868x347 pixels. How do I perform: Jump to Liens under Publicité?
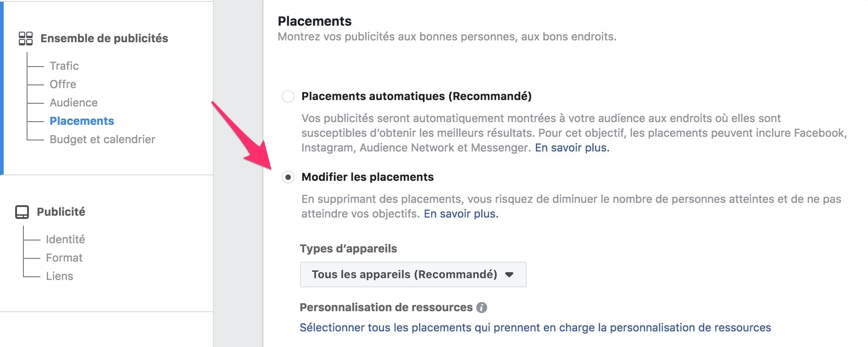(60, 276)
